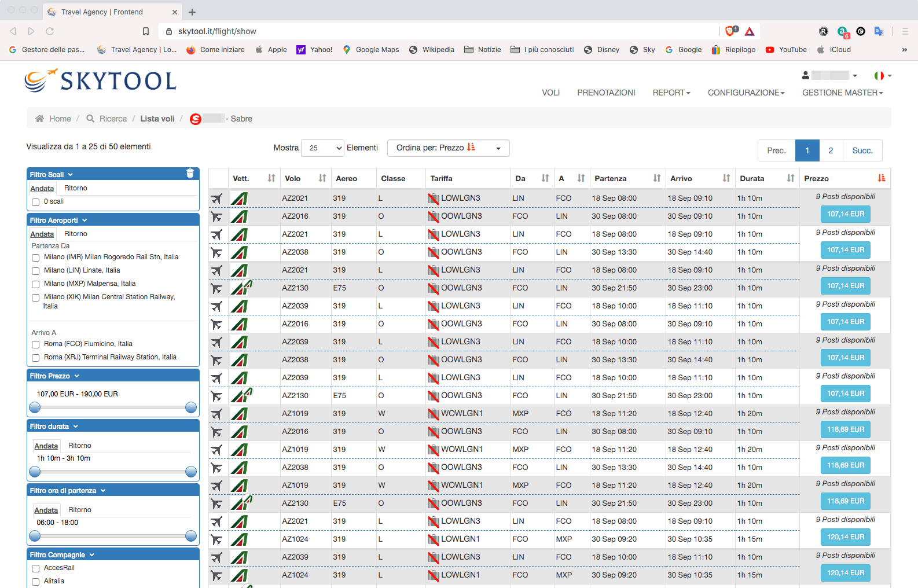Click the user profile icon
Screen dimensions: 918x588
pos(805,75)
